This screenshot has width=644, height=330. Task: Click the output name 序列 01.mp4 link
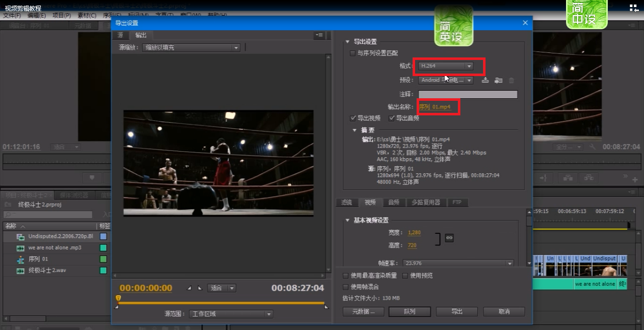[x=435, y=107]
